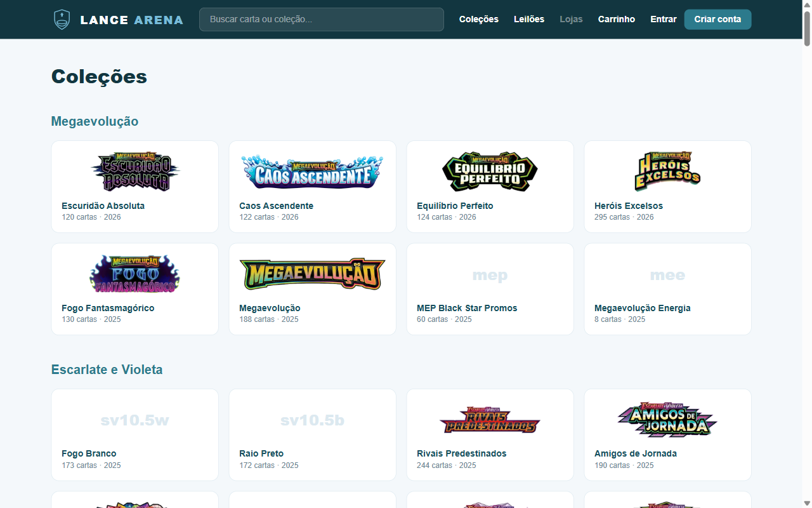Click the Entrar login link
Viewport: 812px width, 508px height.
(x=664, y=19)
